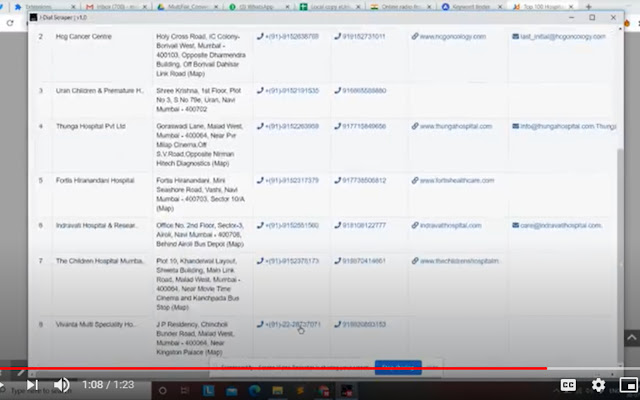The image size is (640, 400).
Task: Click first phone number of Uran Children row
Action: pos(287,91)
